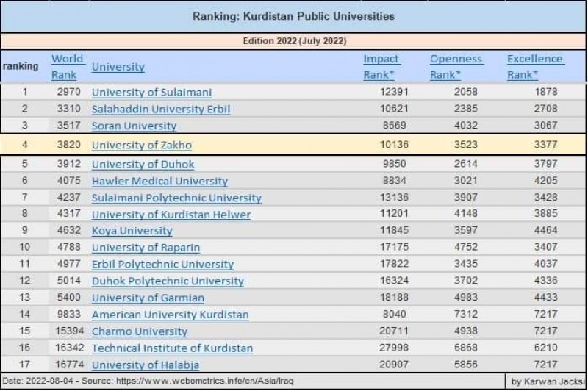Open the Erbil Polytechnic University link
The width and height of the screenshot is (588, 391).
[162, 265]
